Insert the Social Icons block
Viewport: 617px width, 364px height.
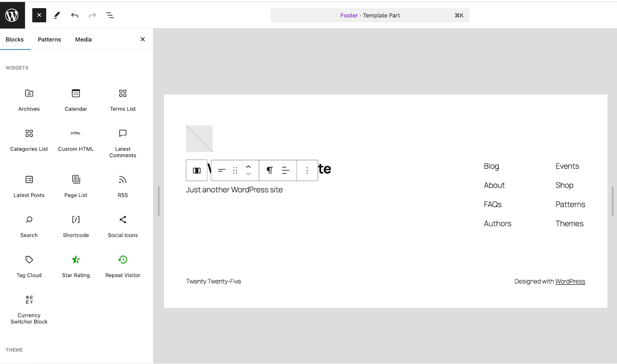click(x=122, y=226)
